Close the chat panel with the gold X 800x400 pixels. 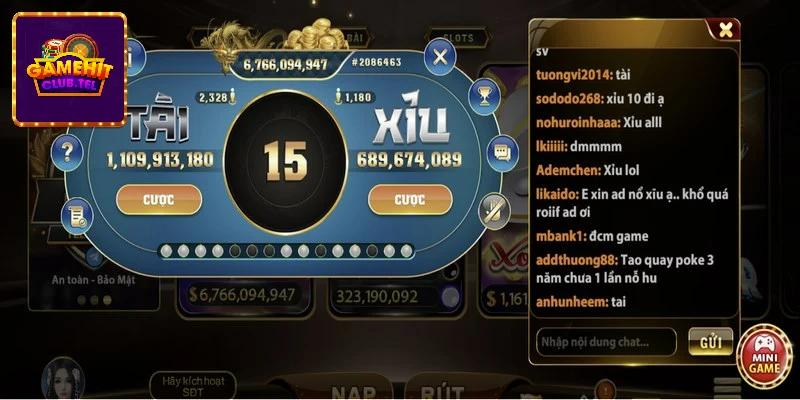[725, 30]
